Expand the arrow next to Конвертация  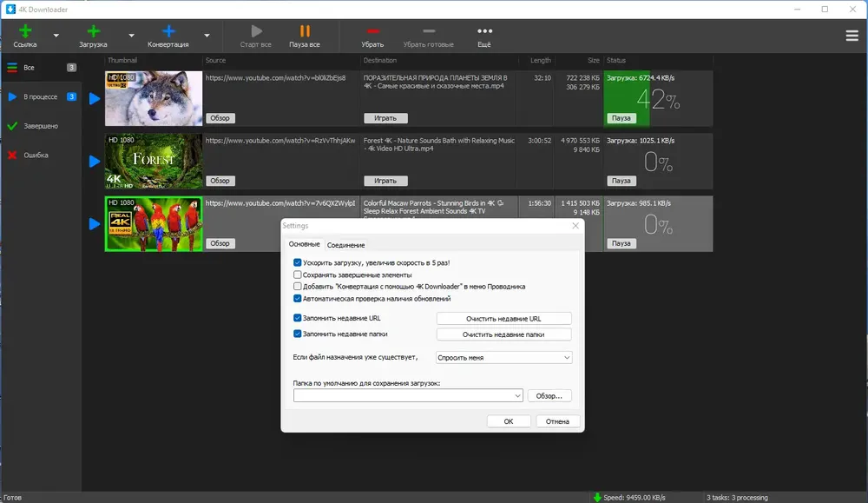coord(207,36)
